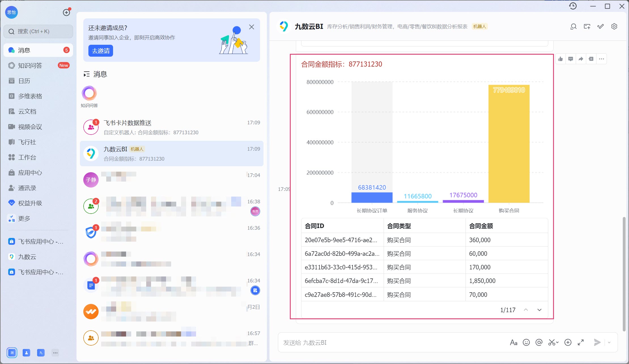Open 应用中心 app center
The image size is (629, 364).
(38, 173)
